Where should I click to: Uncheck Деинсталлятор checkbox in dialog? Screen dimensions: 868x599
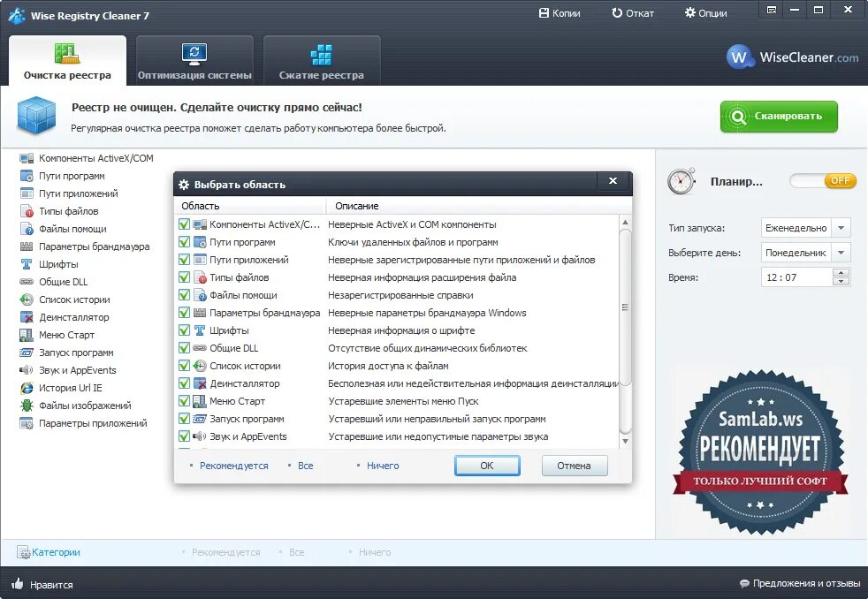pyautogui.click(x=185, y=383)
